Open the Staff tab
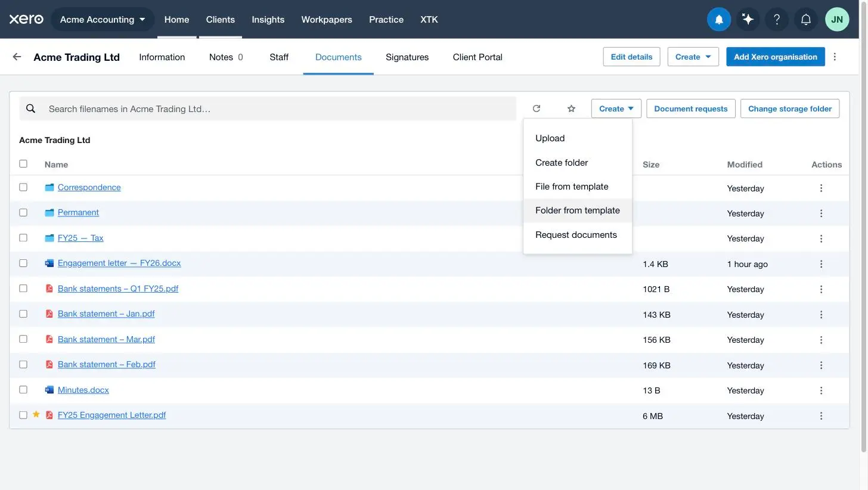Image resolution: width=868 pixels, height=490 pixels. click(279, 57)
